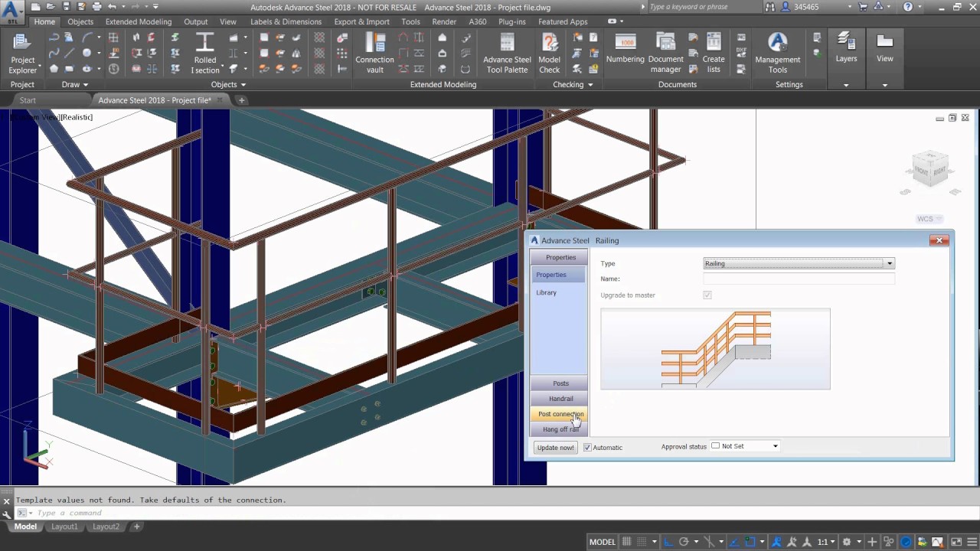Open the Type dropdown showing Railing

(x=888, y=263)
